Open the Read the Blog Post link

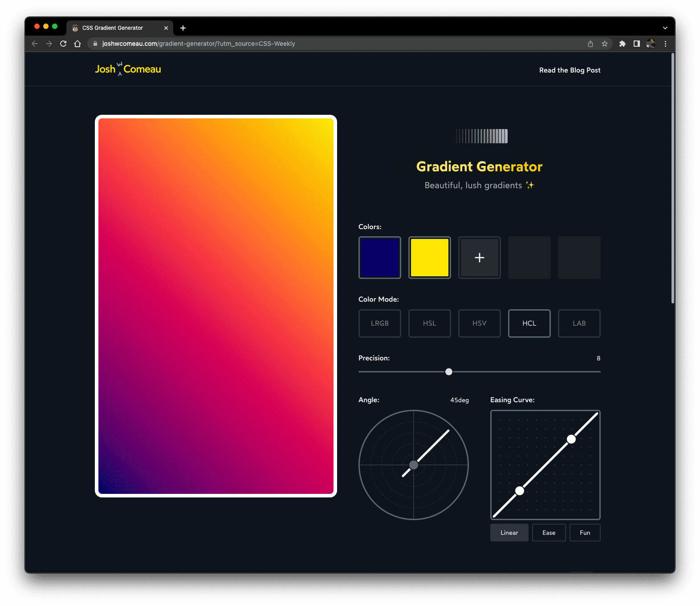pos(570,70)
